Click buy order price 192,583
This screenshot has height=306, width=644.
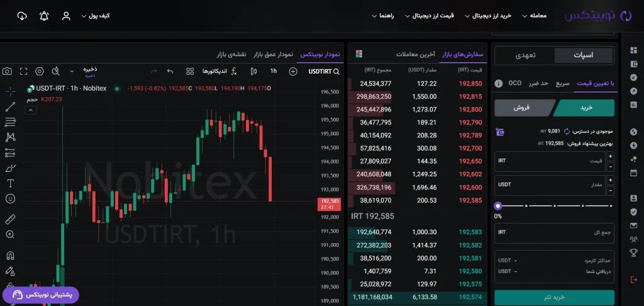[470, 232]
